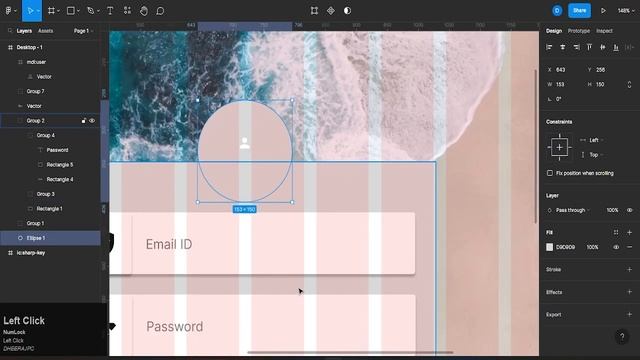
Task: Open the fill styles grid icon
Action: point(616,232)
